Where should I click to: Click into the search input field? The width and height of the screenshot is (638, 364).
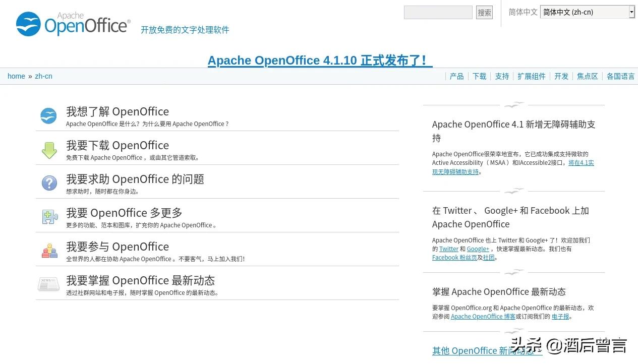pyautogui.click(x=438, y=12)
